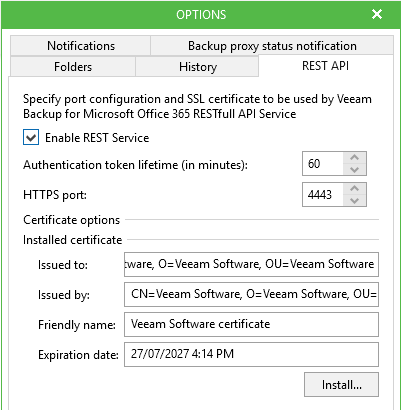Increase the HTTPS port number
The height and width of the screenshot is (410, 401).
pos(355,188)
